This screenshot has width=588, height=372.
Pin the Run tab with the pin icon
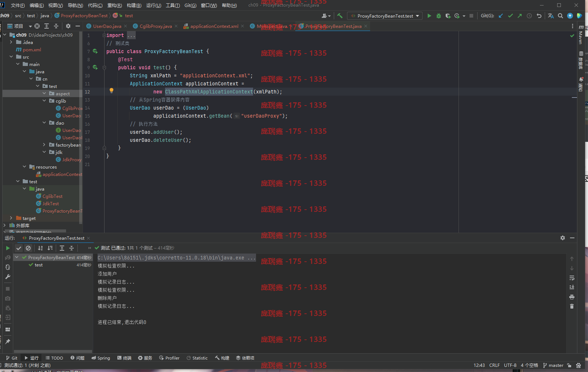(8, 342)
